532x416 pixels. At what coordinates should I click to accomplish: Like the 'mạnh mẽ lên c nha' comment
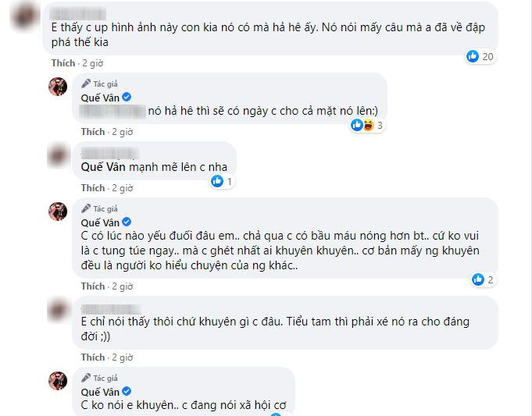pyautogui.click(x=92, y=188)
